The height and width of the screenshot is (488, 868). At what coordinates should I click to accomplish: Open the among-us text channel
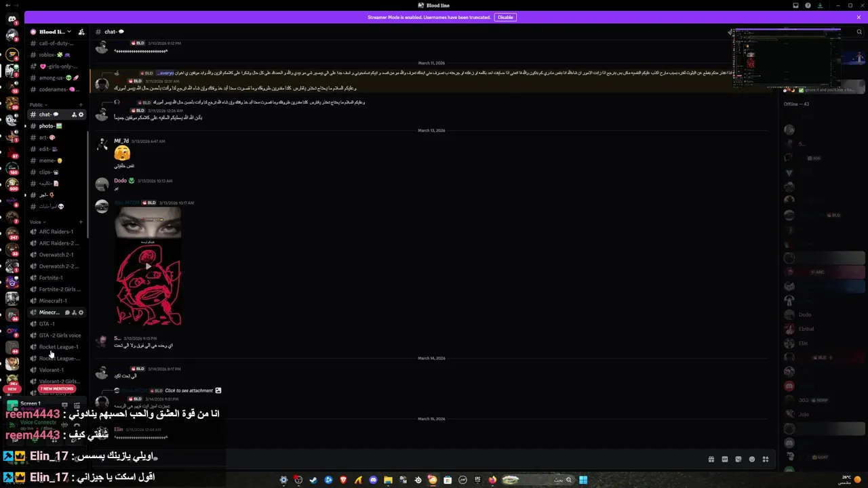57,78
